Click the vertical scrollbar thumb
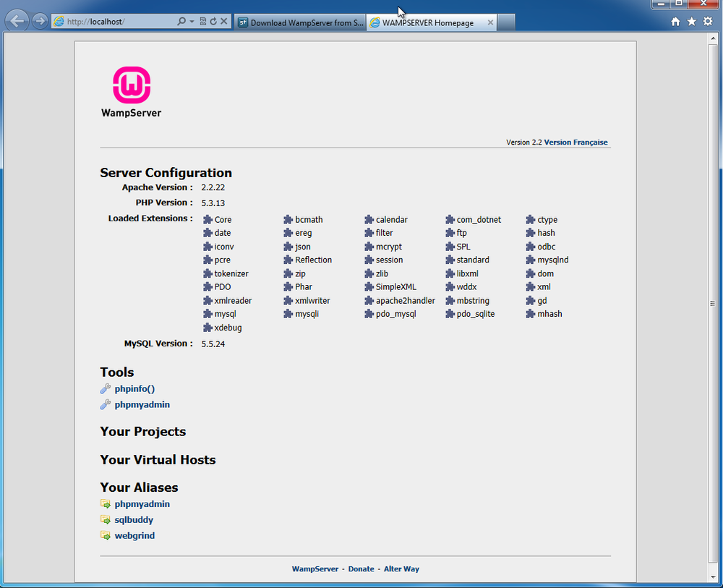The height and width of the screenshot is (588, 723). point(712,304)
